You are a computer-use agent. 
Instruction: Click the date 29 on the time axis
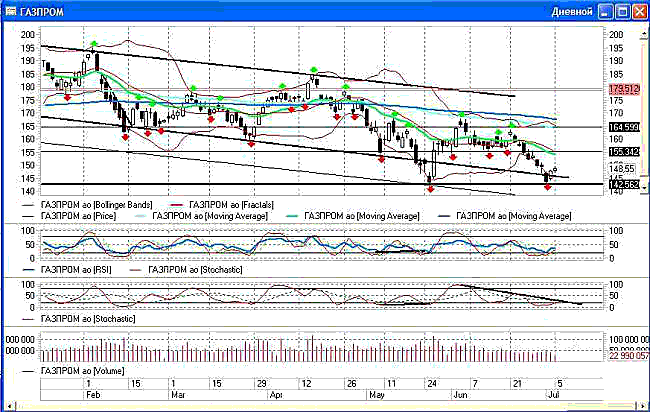pos(262,384)
